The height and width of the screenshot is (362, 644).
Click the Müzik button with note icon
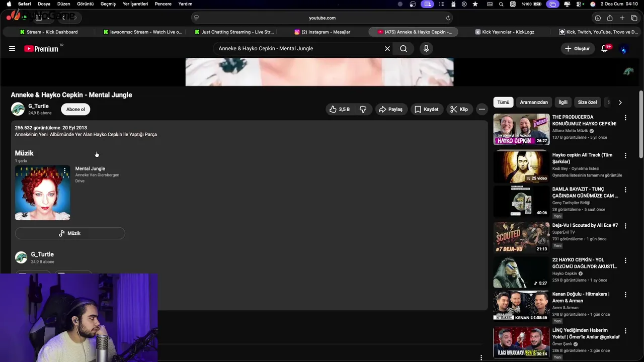click(70, 233)
